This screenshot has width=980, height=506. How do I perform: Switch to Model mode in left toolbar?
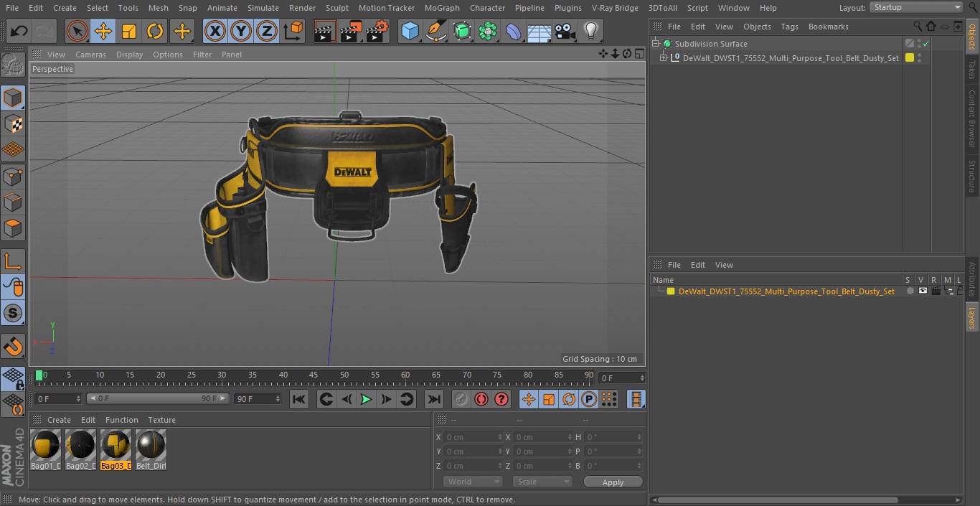[13, 98]
